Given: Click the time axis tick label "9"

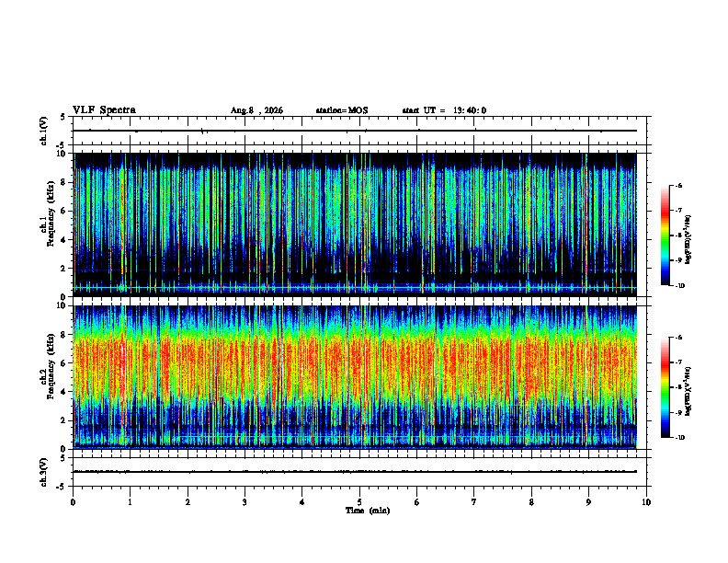Looking at the screenshot, I should (x=588, y=502).
